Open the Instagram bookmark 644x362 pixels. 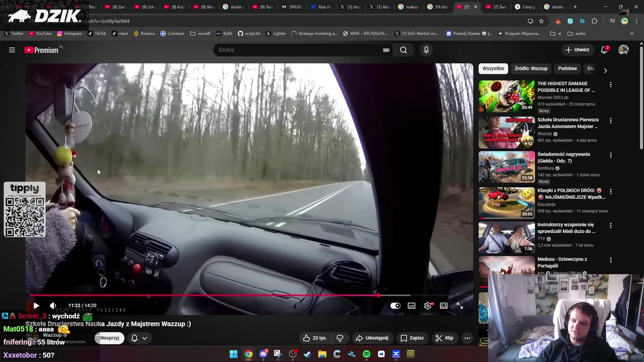click(x=69, y=34)
